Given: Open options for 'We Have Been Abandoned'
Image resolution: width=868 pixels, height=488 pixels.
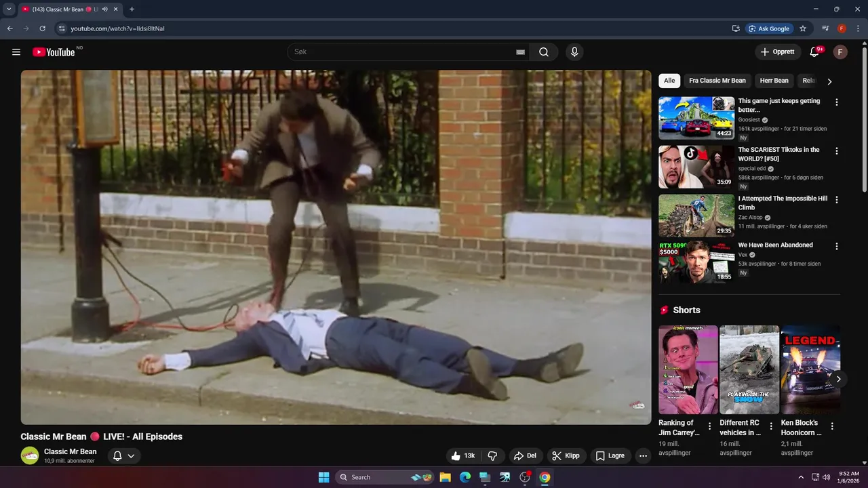Looking at the screenshot, I should [x=836, y=247].
